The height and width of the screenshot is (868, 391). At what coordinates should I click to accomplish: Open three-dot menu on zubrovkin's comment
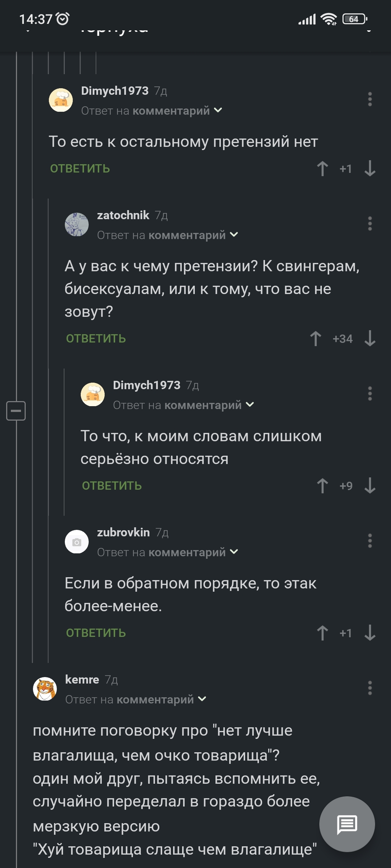click(370, 541)
